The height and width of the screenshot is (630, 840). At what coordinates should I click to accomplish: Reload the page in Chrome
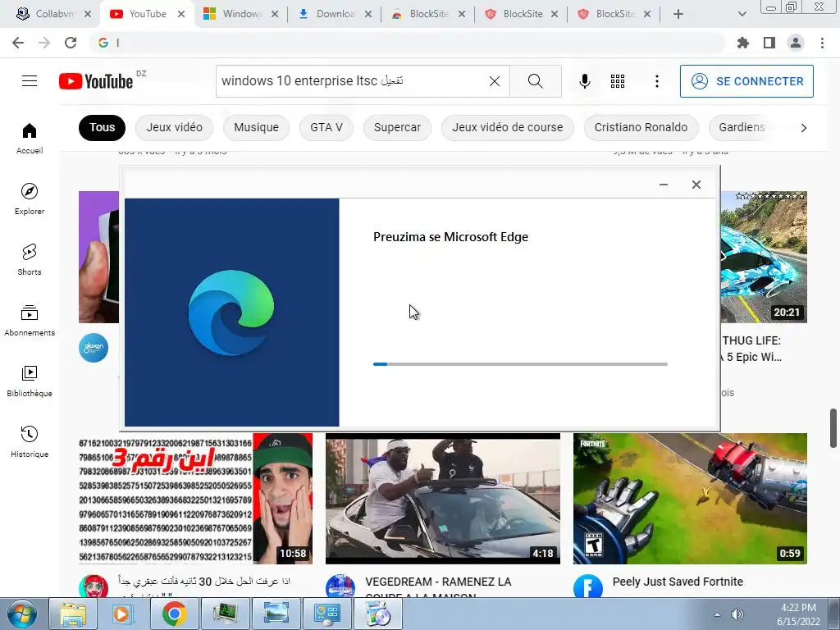[x=71, y=43]
